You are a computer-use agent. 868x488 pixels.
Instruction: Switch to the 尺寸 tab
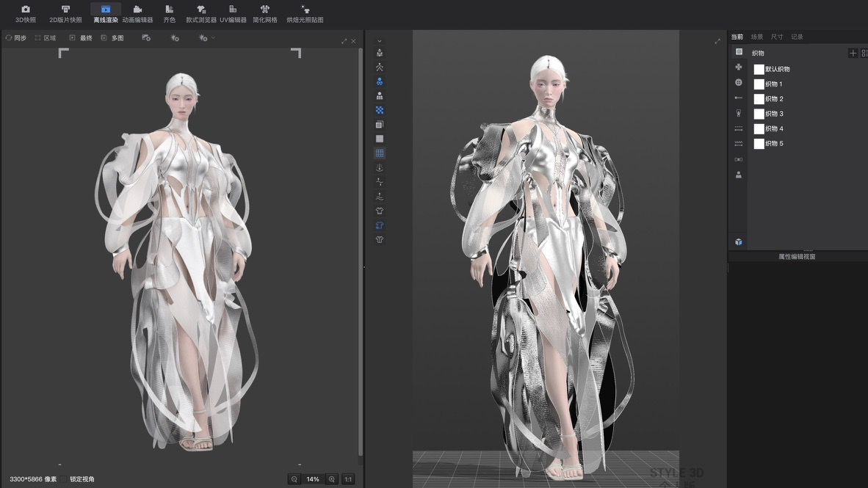coord(776,37)
